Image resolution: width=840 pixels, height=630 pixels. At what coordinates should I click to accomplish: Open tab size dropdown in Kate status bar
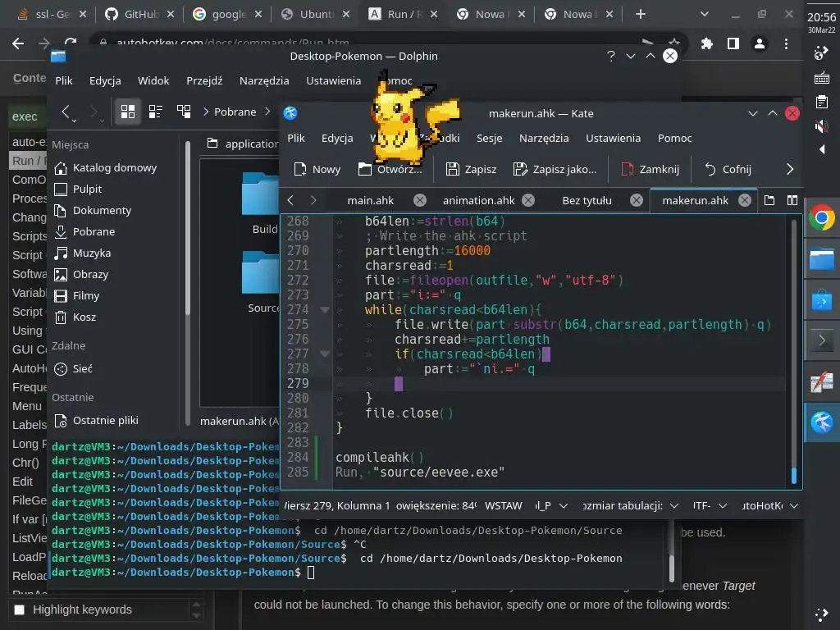click(630, 505)
